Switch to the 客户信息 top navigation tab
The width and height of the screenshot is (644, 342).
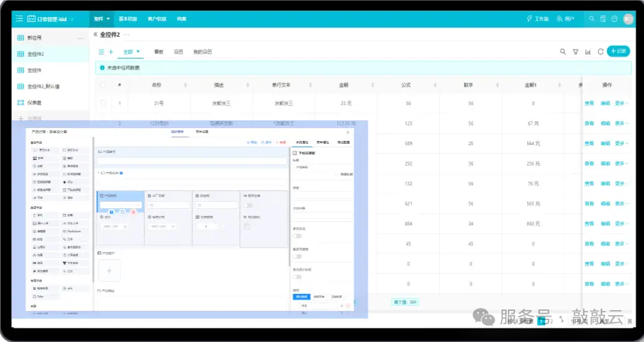point(157,19)
